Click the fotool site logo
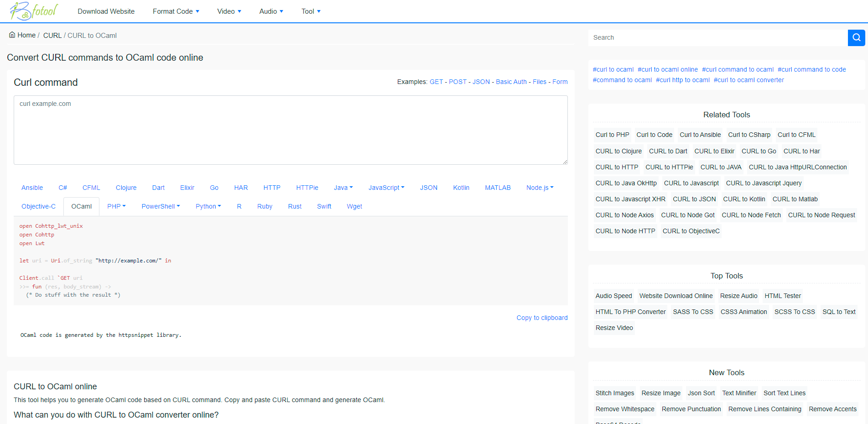This screenshot has width=868, height=424. [32, 11]
